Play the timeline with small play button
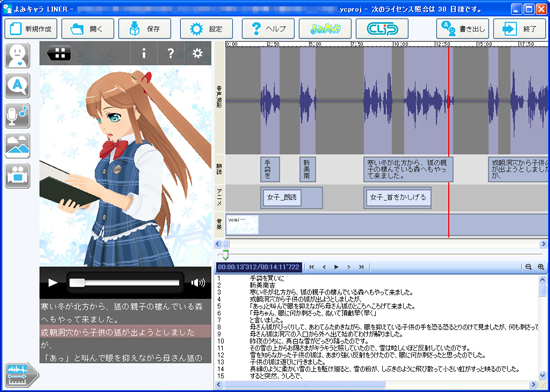 [x=336, y=267]
